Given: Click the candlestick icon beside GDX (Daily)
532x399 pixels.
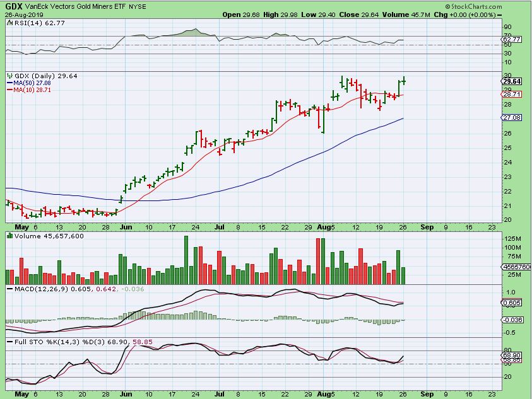Looking at the screenshot, I should pos(9,76).
